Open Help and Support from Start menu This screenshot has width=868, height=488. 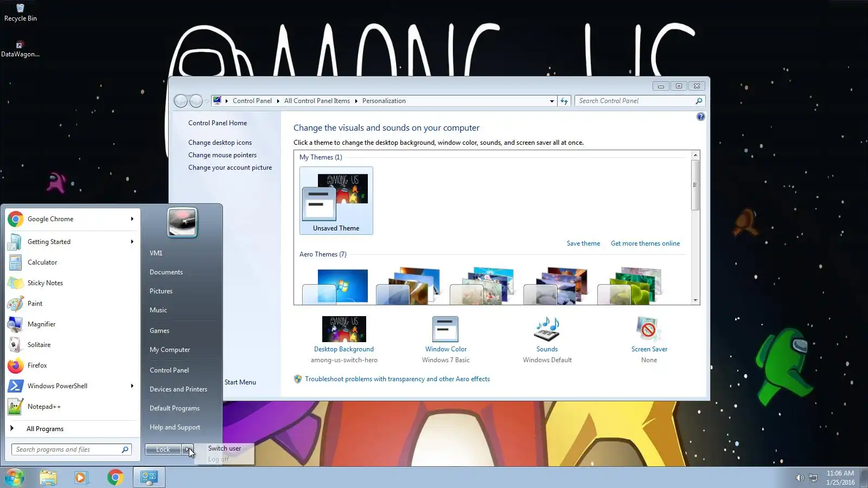coord(175,427)
